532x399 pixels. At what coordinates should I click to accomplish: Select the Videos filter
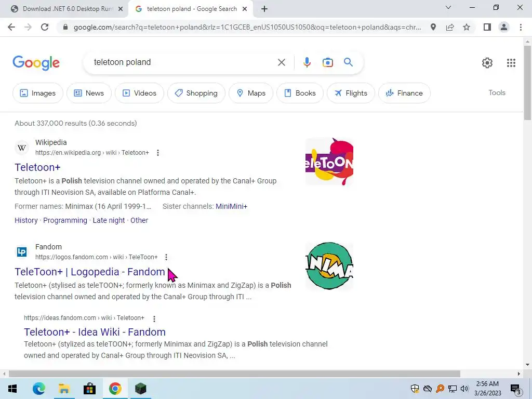click(139, 93)
